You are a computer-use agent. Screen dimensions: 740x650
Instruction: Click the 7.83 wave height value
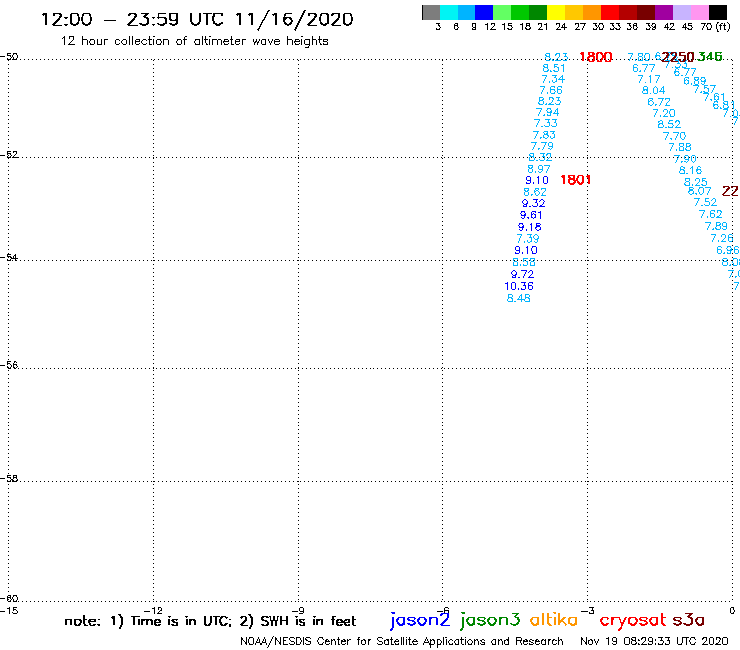pos(544,135)
